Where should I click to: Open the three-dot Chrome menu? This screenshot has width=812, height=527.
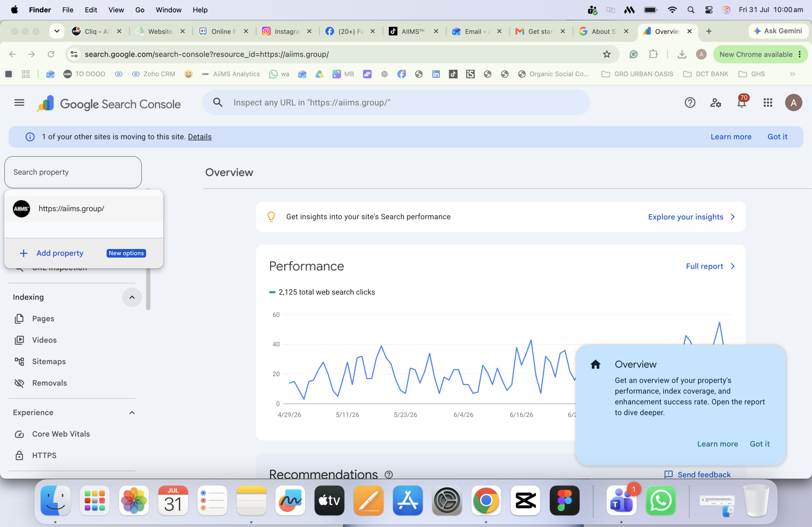(799, 54)
